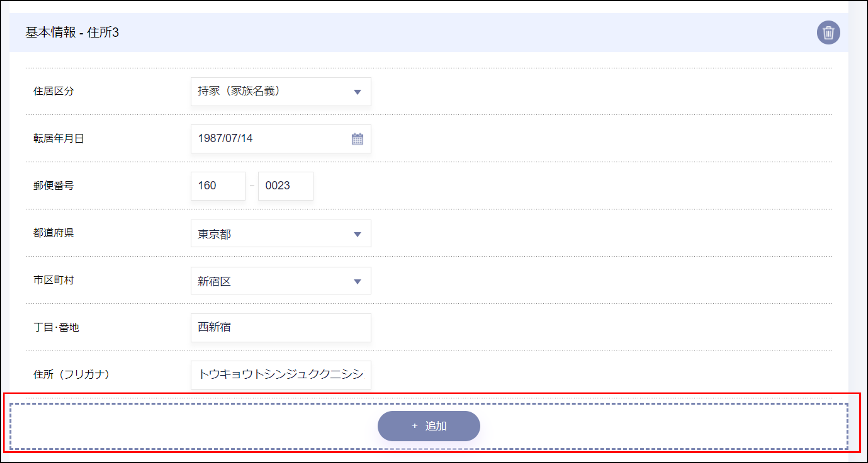Expand the 住居区分 dropdown arrow
The width and height of the screenshot is (868, 463).
pos(357,92)
